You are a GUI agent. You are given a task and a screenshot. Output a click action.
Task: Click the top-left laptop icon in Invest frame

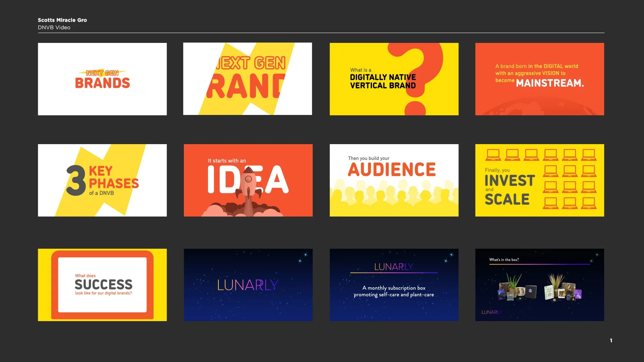tap(493, 155)
